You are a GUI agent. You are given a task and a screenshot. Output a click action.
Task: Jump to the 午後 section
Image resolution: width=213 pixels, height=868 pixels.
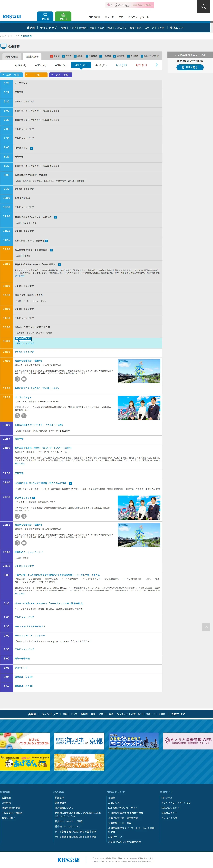[x=36, y=75]
